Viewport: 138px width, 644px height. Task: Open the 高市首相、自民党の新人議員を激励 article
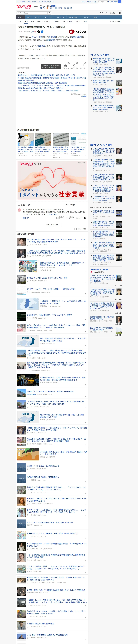click(40, 624)
